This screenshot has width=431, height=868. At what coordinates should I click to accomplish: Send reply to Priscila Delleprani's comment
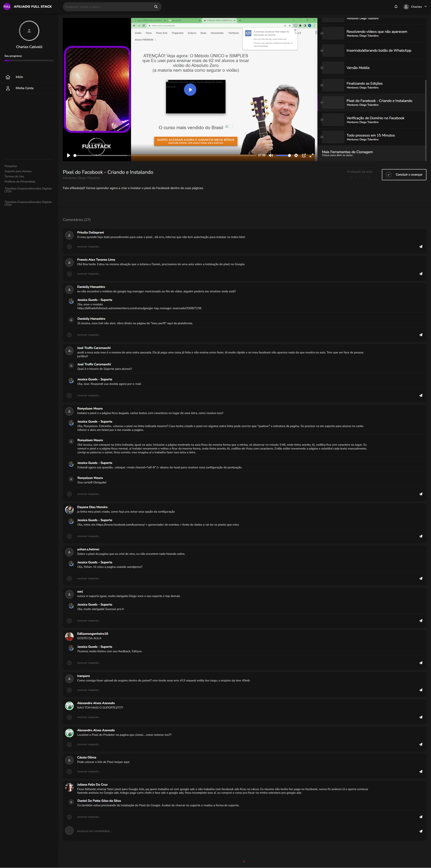[420, 247]
